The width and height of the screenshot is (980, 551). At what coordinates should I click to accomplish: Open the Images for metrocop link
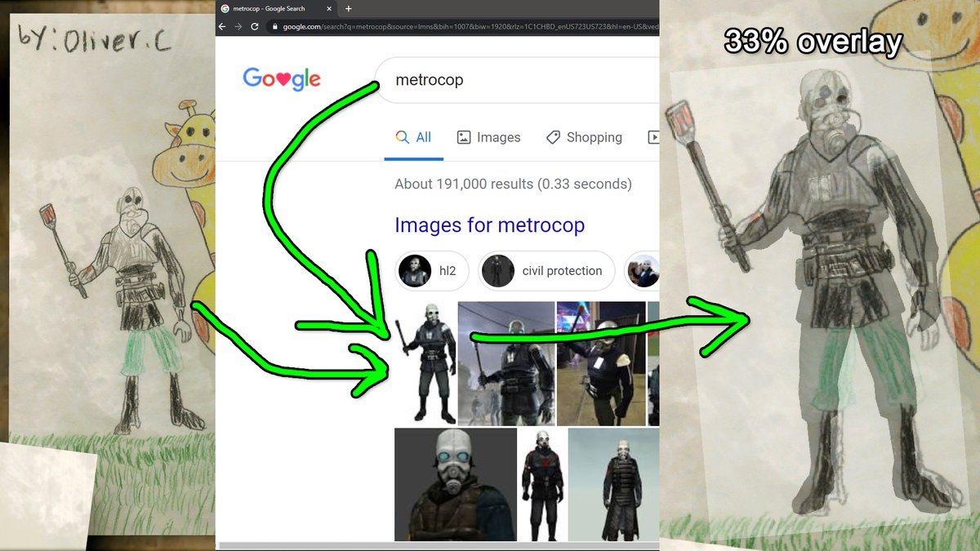tap(489, 224)
